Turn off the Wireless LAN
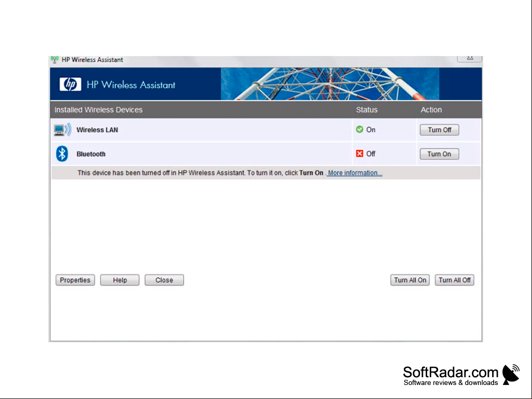This screenshot has width=532, height=399. click(440, 130)
